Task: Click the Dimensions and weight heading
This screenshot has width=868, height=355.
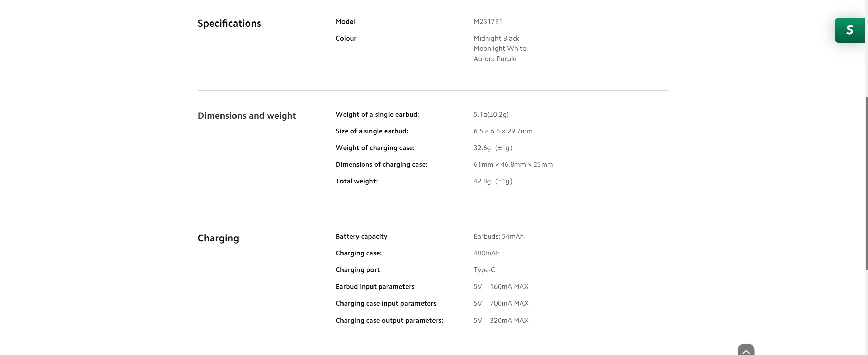Action: [x=247, y=116]
